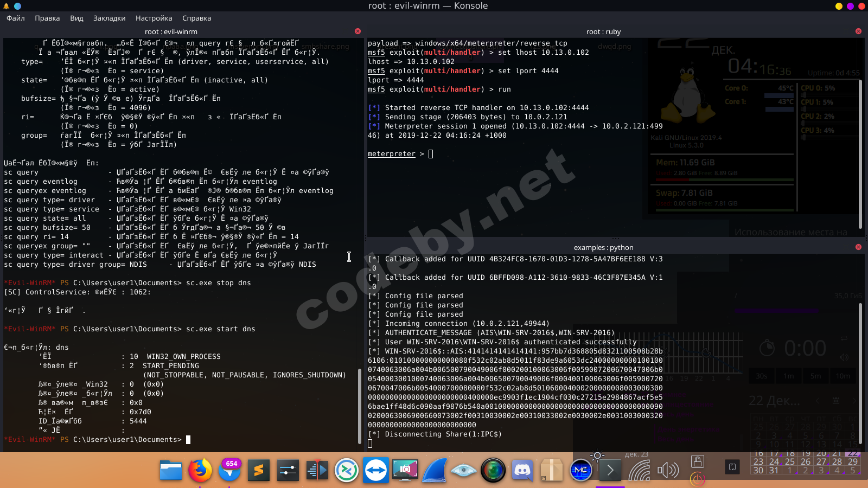Image resolution: width=868 pixels, height=488 pixels.
Task: Launch Firefox from the dock
Action: [200, 470]
